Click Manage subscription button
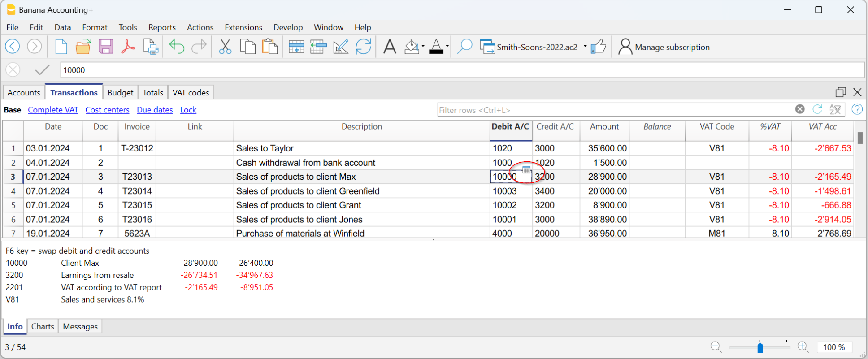The width and height of the screenshot is (868, 359). [664, 47]
